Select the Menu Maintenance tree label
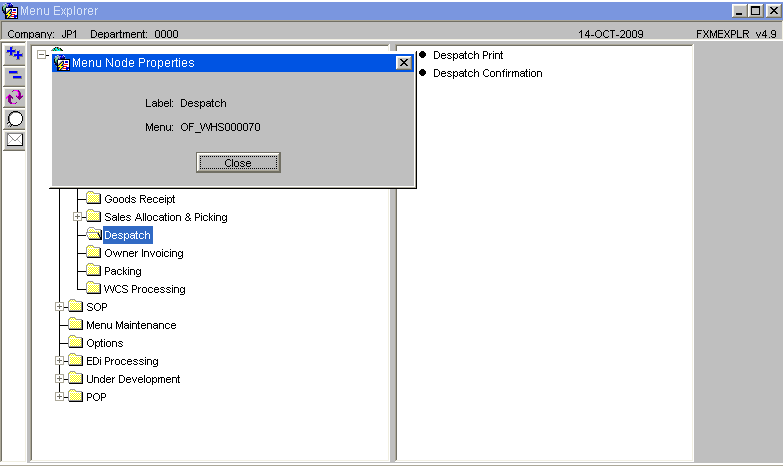Screen dimensions: 783x466 [x=131, y=325]
